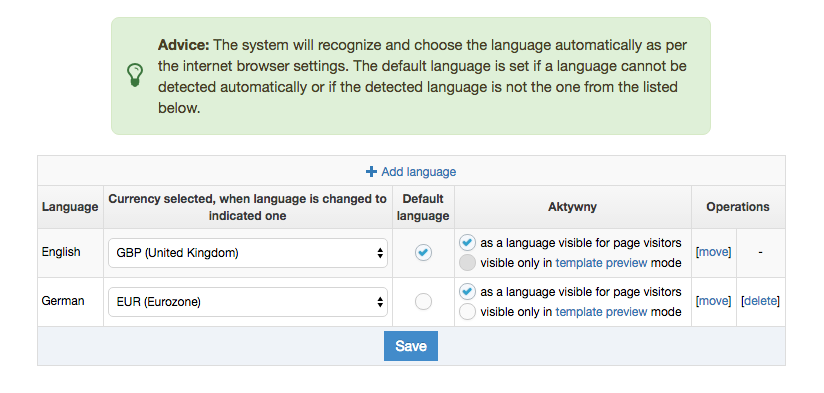Select English template preview only mode

pos(467,263)
